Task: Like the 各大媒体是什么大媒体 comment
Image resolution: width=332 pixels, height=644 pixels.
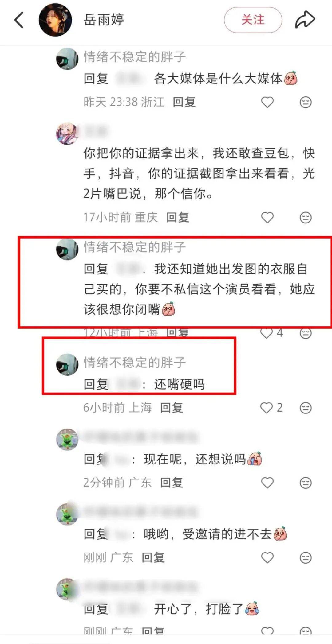Action: pyautogui.click(x=267, y=102)
